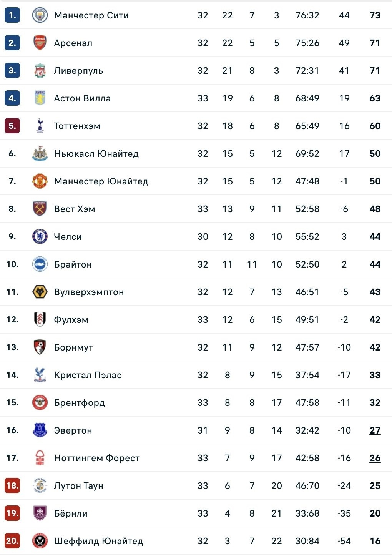Screen dimensions: 392x555
Task: Click the Liverpool club crest
Action: 40,71
